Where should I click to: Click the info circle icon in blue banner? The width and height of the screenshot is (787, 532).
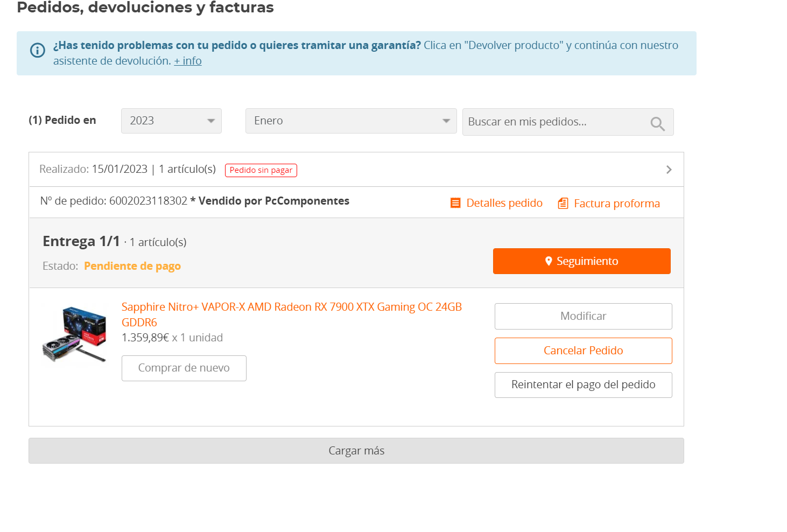coord(37,51)
